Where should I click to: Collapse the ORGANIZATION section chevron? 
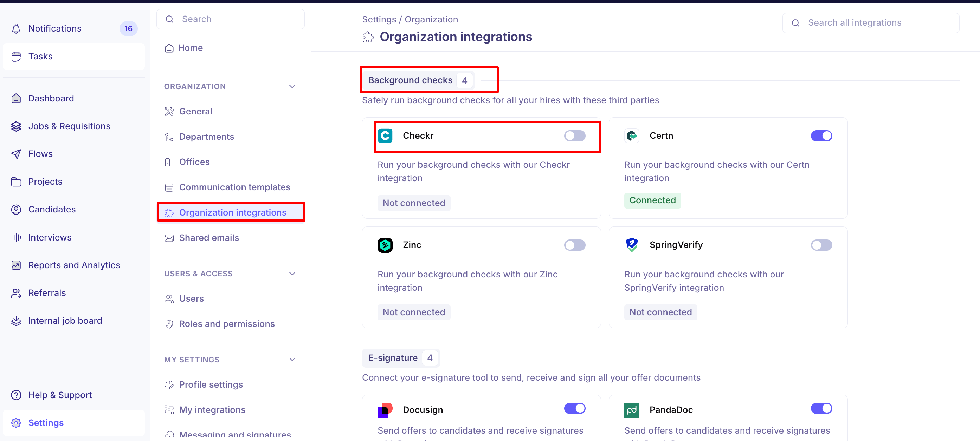tap(292, 87)
